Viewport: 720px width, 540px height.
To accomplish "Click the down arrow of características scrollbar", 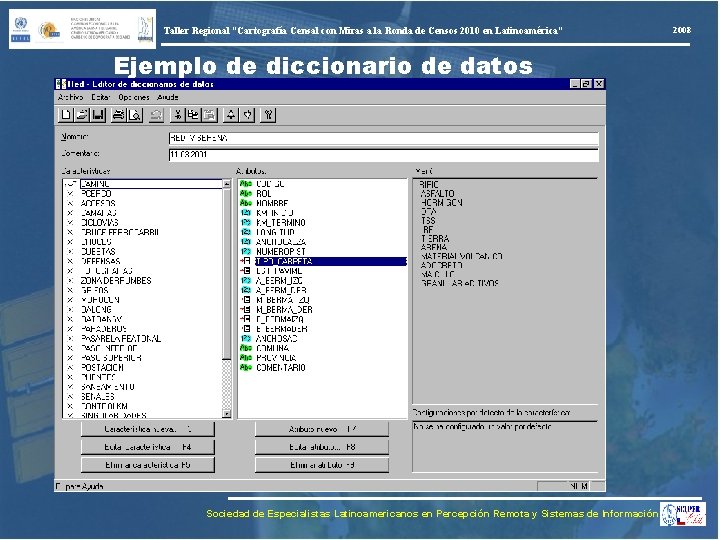I will [x=226, y=414].
